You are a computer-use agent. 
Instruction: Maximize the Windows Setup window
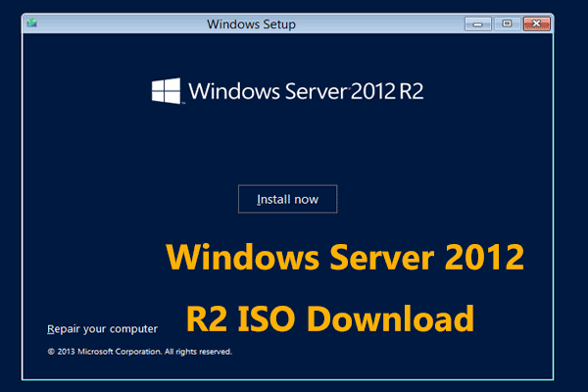(507, 24)
